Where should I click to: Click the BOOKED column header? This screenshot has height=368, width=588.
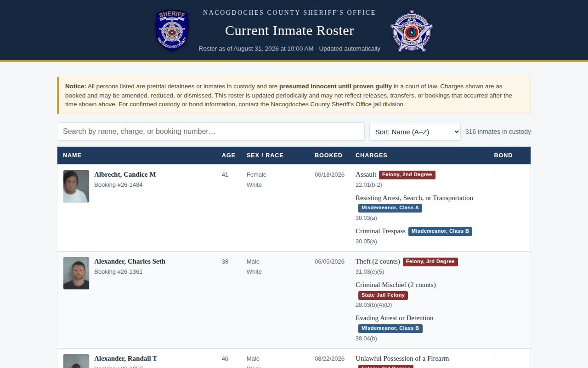tap(328, 155)
